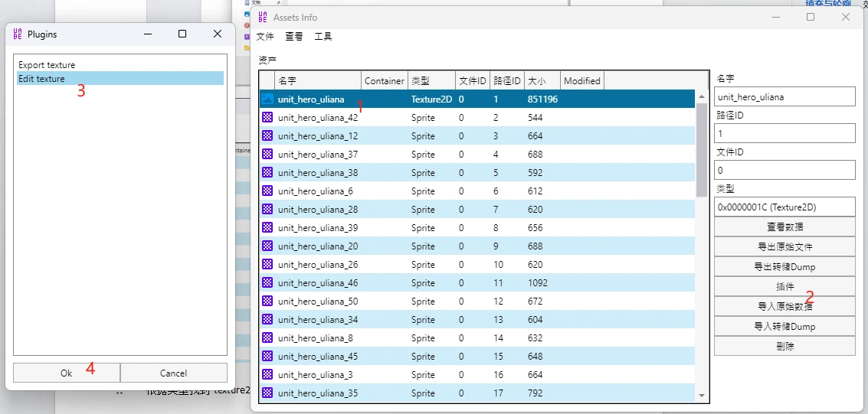Pick the sprite icon for unit_hero_uliana_46
This screenshot has width=868, height=414.
coord(267,283)
